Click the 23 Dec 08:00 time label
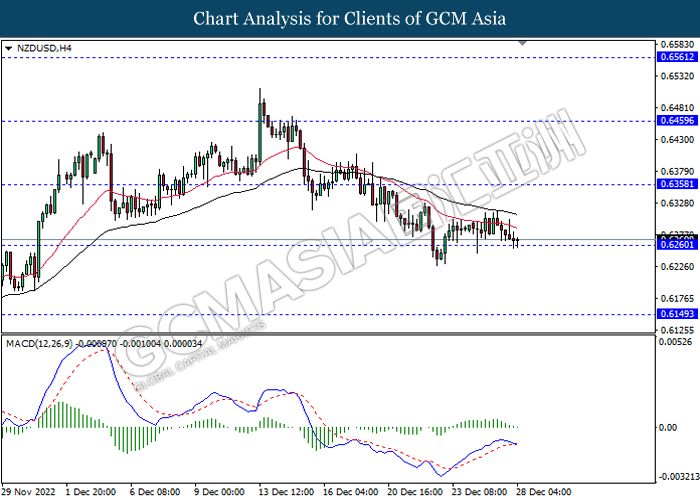 [x=479, y=492]
